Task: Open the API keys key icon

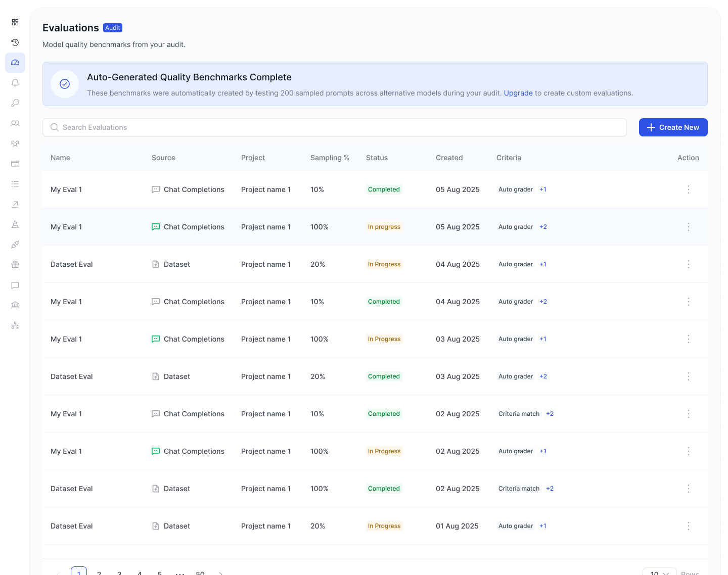Action: point(15,103)
